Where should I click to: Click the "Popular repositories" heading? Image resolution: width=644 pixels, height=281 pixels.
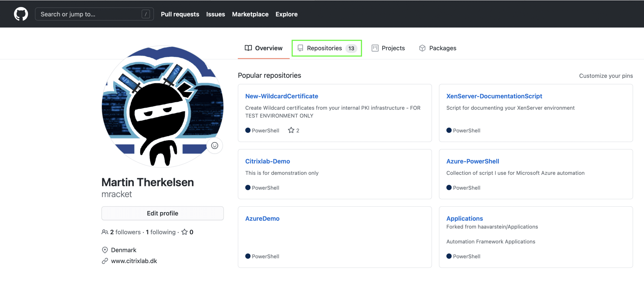tap(269, 75)
